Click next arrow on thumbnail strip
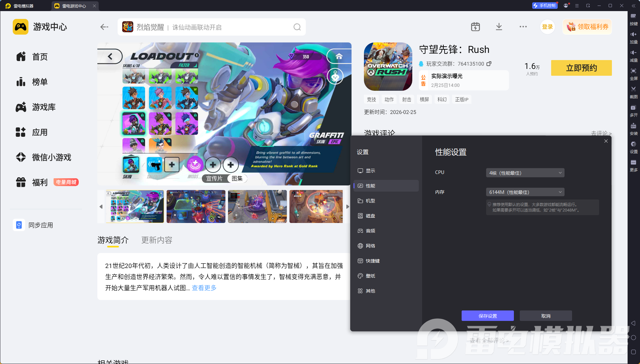This screenshot has width=640, height=364. click(x=347, y=207)
